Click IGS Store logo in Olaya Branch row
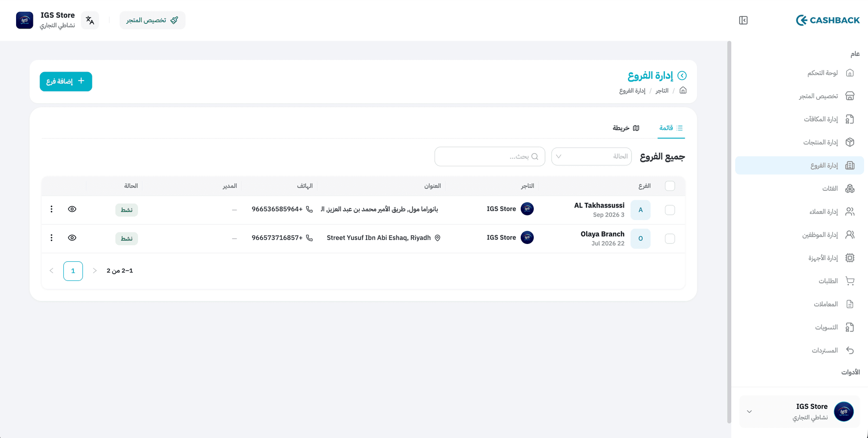The width and height of the screenshot is (868, 438). (527, 237)
